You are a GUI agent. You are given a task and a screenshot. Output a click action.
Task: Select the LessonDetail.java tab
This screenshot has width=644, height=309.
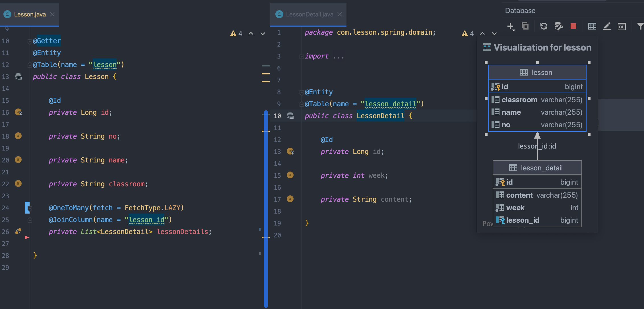pyautogui.click(x=309, y=14)
